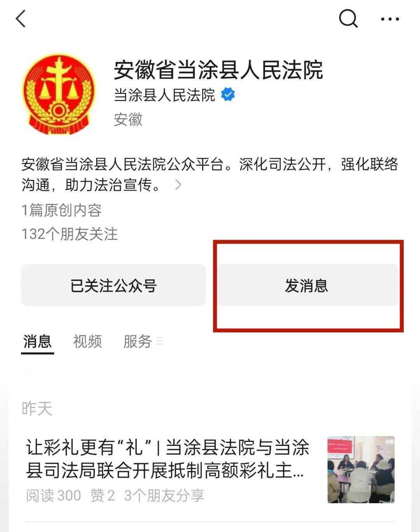Screen dimensions: 420x532
Task: Tap the account title 安徽省当涂县人民法院
Action: 218,70
